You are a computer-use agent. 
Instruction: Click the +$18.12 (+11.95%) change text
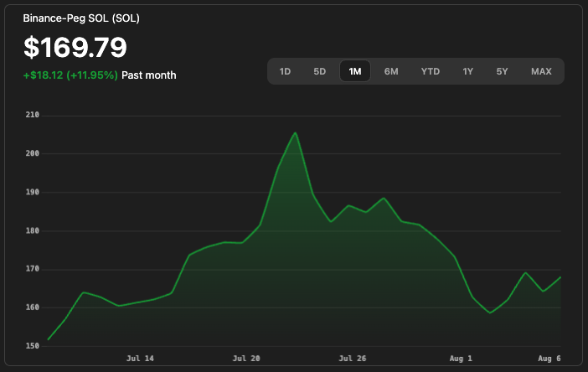(70, 75)
